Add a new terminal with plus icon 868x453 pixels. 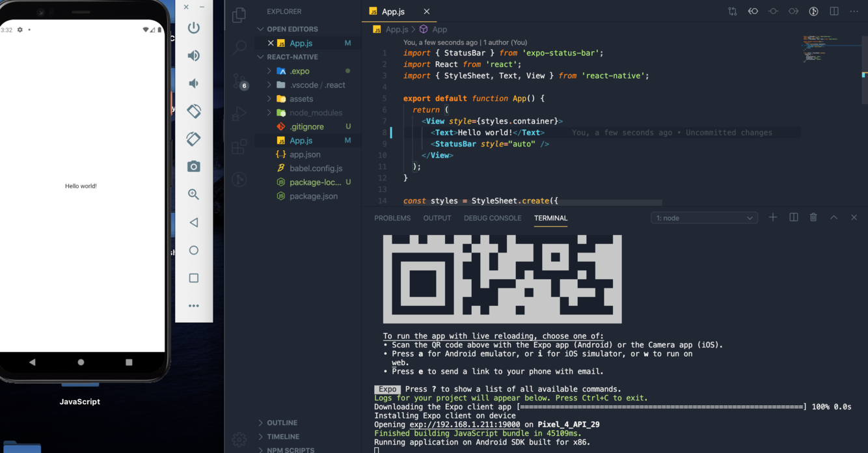773,217
